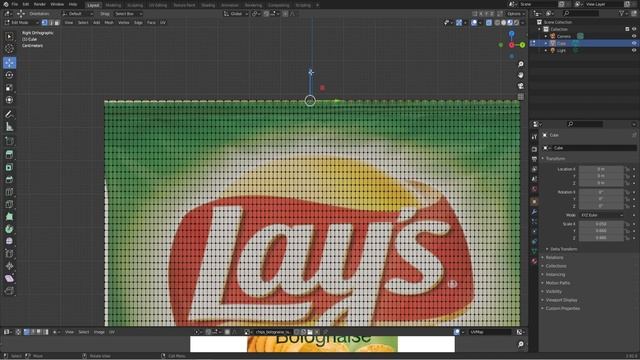Click the blue Z axis gizmo handle
Image resolution: width=640 pixels, height=360 pixels.
511,34
